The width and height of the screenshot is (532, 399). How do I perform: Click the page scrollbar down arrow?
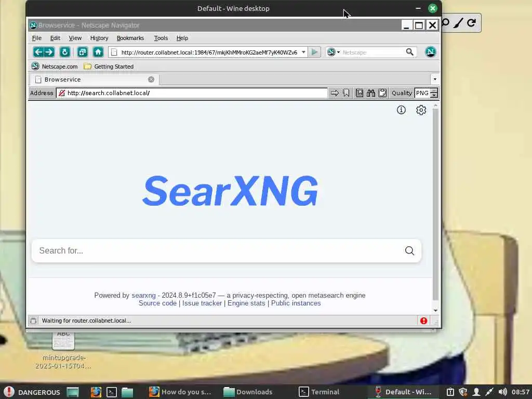pos(435,311)
